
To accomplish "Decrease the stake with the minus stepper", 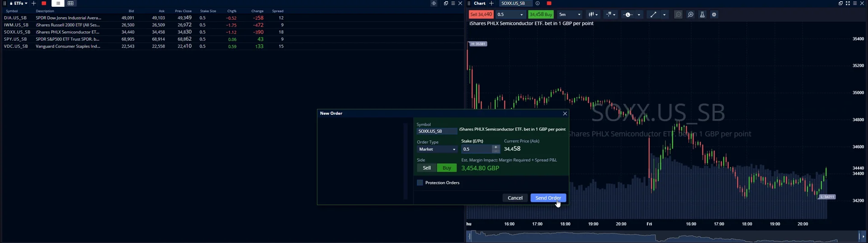I will click(496, 151).
